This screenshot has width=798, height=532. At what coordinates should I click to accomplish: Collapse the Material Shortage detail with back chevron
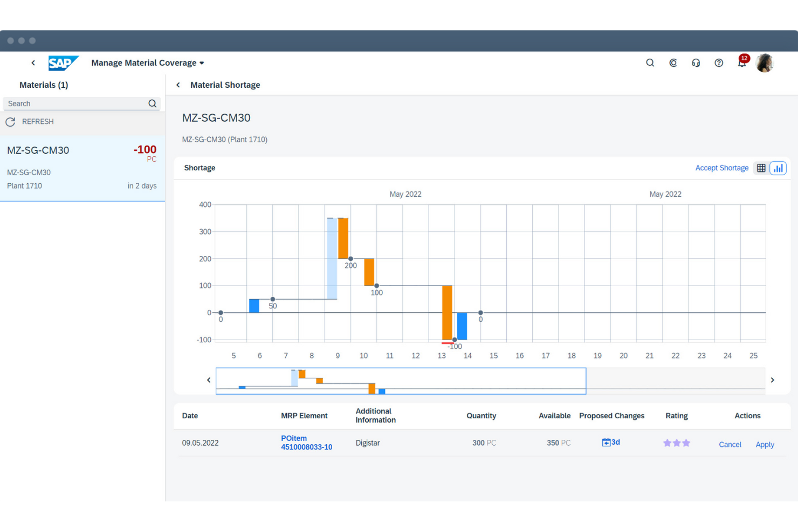tap(178, 85)
